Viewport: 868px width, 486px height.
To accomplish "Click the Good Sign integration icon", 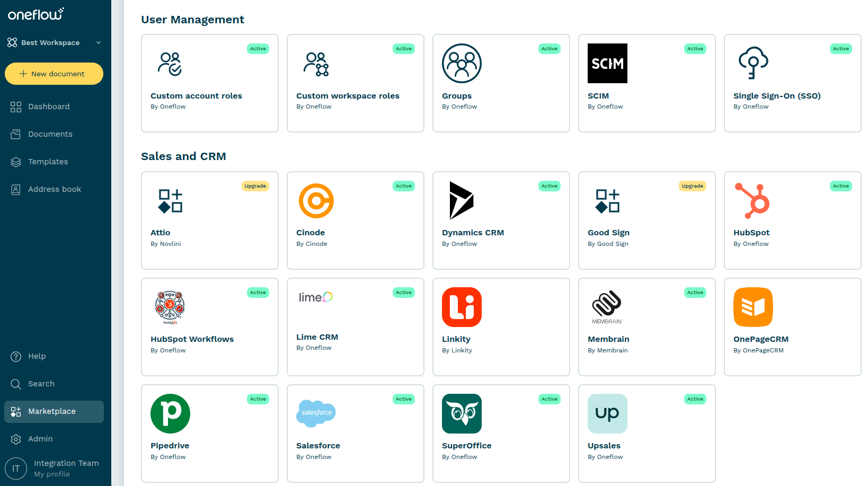I will point(607,201).
